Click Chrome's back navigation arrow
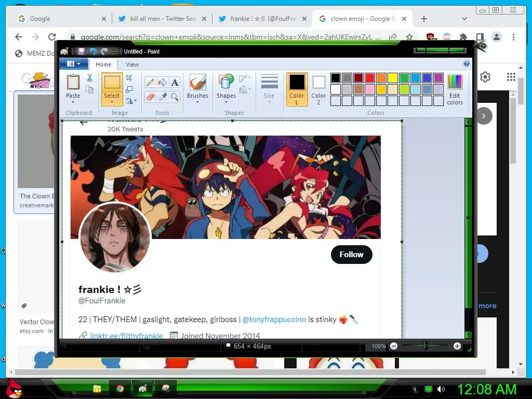Viewport: 532px width, 399px height. tap(19, 37)
